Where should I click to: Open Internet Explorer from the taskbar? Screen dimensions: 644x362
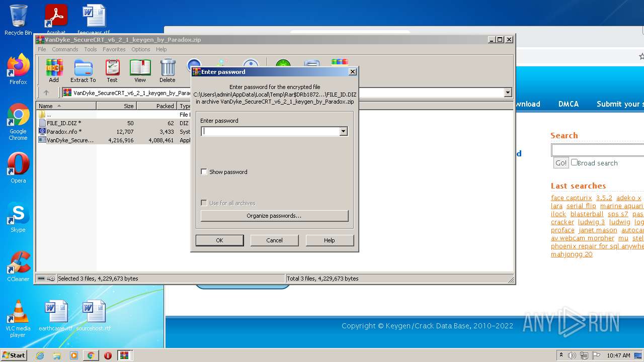(x=40, y=355)
